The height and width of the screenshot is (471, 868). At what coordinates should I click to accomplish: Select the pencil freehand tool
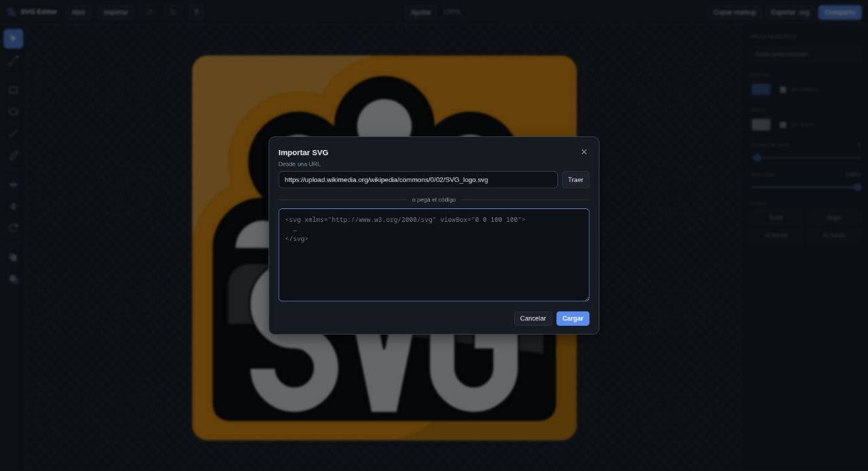[14, 155]
